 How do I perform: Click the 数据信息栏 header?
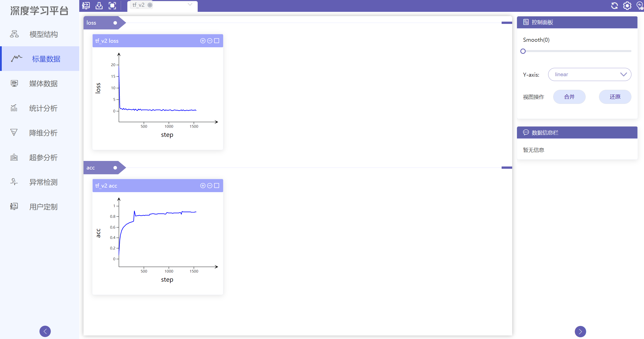click(x=577, y=133)
